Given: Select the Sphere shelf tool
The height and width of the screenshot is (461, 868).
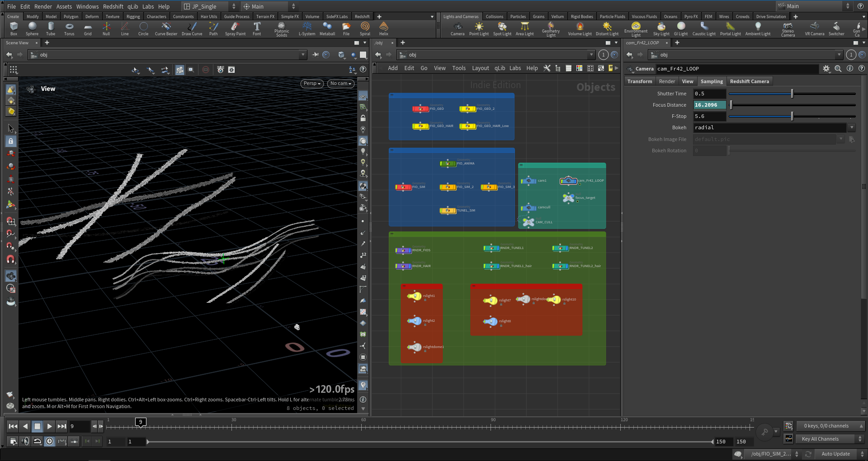Looking at the screenshot, I should [32, 29].
